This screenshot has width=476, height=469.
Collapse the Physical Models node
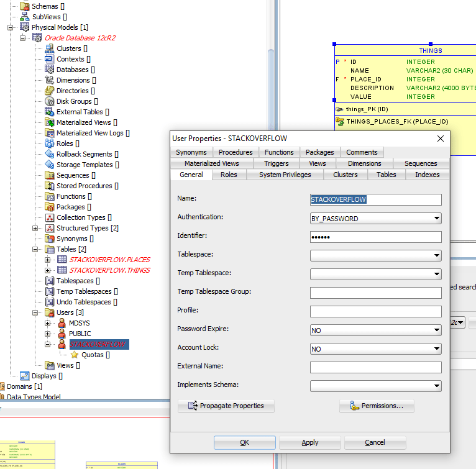(11, 27)
